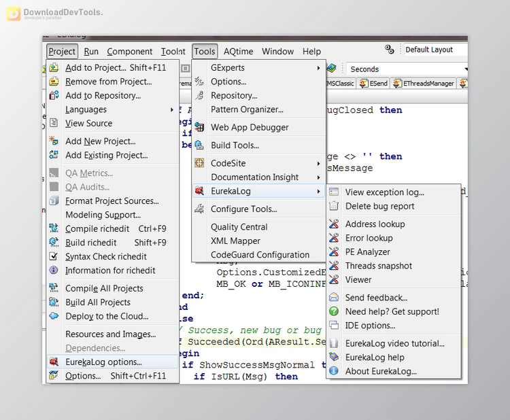
Task: Choose Repository in Tools menu
Action: [259, 95]
